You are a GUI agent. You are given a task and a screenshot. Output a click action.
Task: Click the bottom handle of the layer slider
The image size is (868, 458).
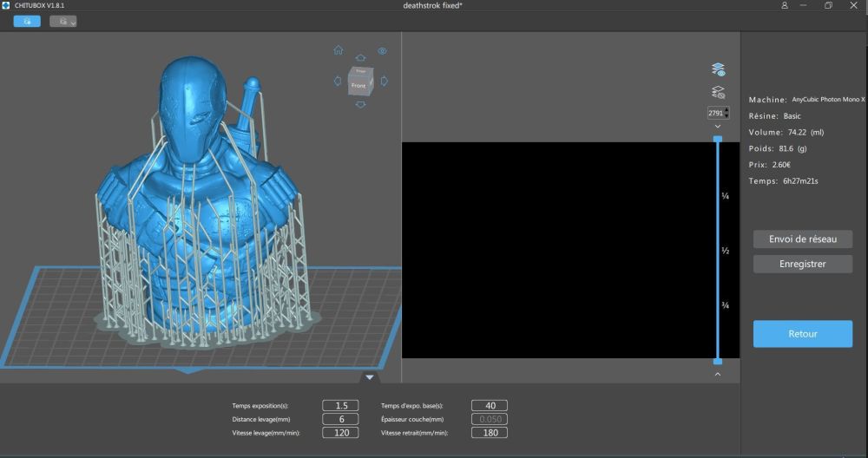pos(718,361)
